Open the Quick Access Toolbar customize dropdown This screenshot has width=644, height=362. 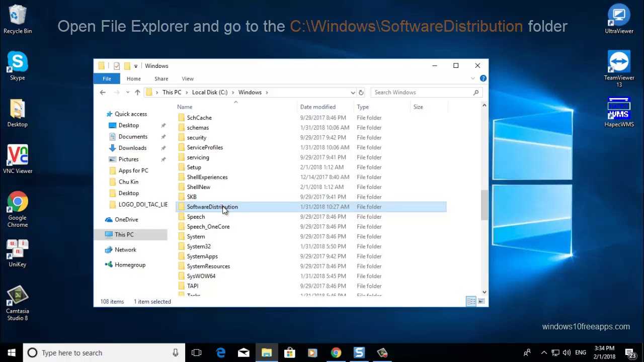click(136, 66)
